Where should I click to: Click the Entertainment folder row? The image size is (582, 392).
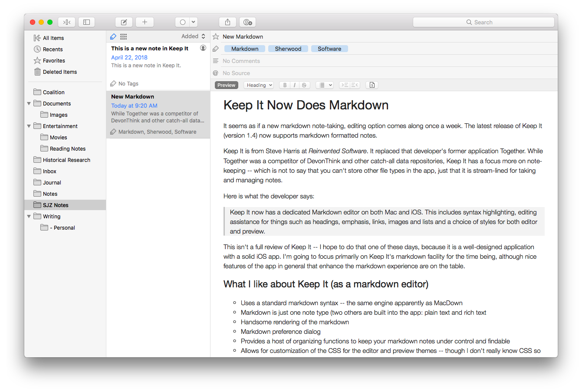tap(65, 126)
